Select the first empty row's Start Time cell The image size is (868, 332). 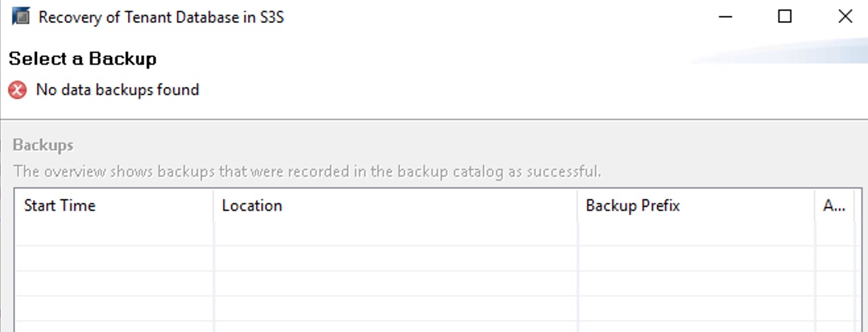point(113,234)
